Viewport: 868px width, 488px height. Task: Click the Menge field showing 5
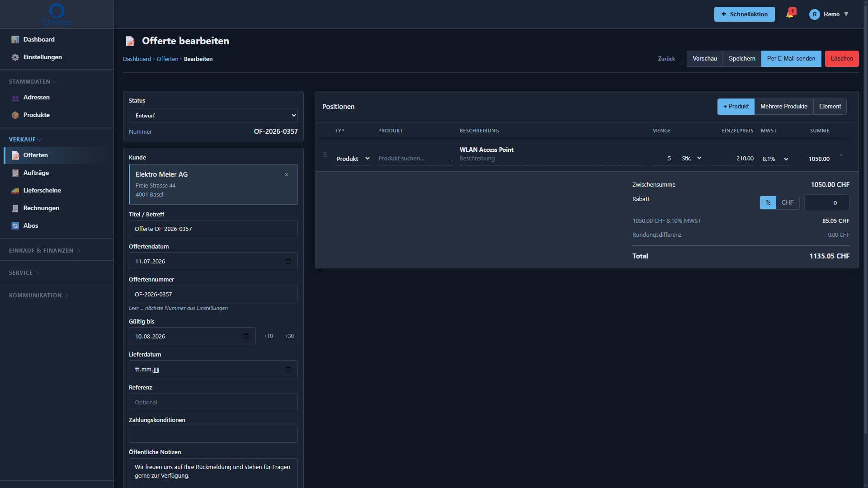tap(662, 159)
